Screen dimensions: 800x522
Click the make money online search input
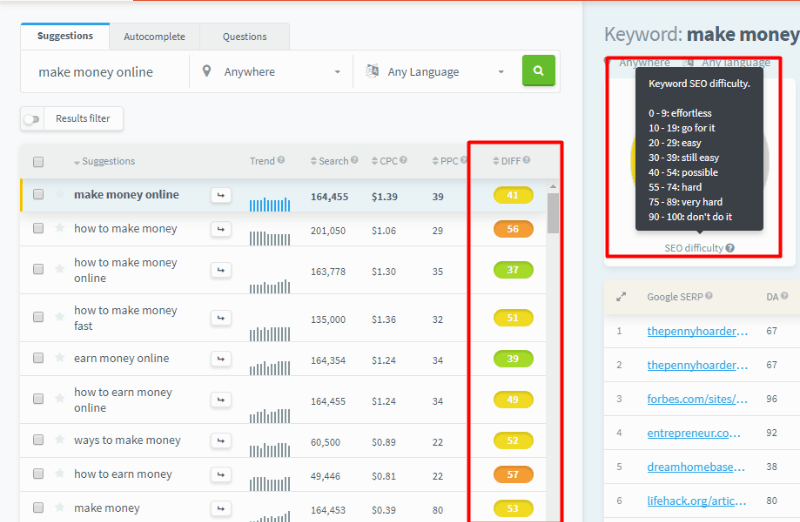click(x=105, y=72)
